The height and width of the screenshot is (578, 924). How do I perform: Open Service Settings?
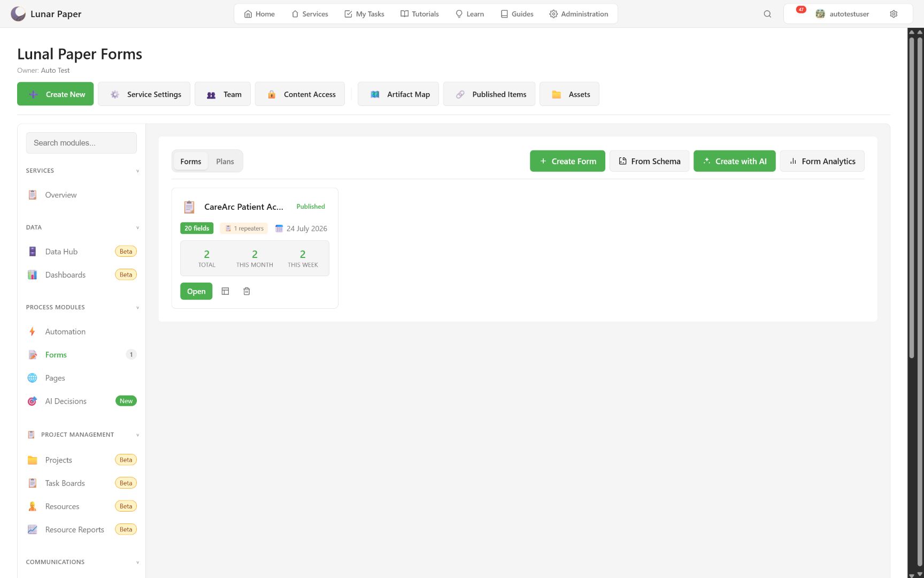pyautogui.click(x=144, y=94)
